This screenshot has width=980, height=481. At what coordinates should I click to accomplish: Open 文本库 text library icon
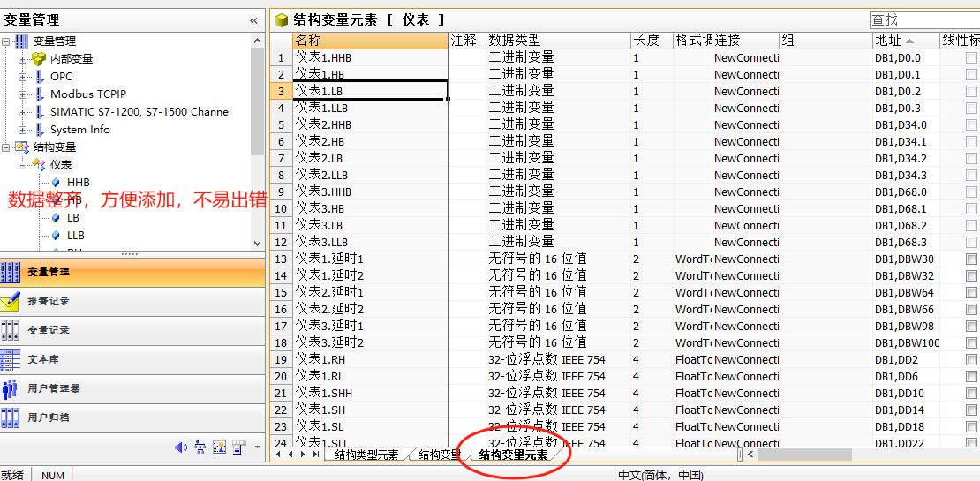[11, 359]
